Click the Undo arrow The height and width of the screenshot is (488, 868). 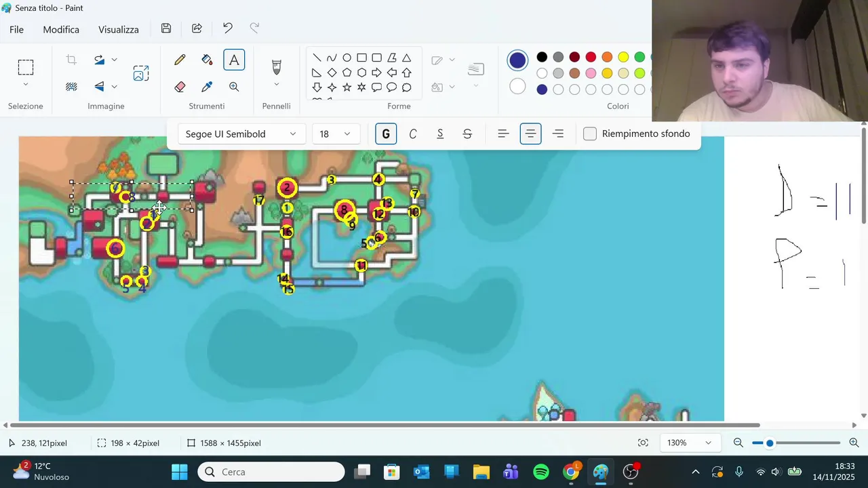[228, 28]
